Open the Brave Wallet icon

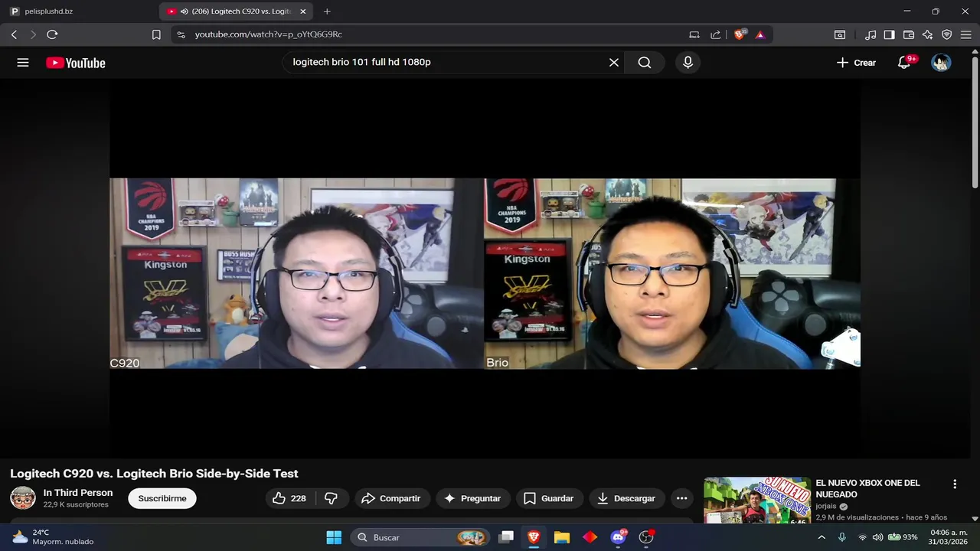point(909,34)
